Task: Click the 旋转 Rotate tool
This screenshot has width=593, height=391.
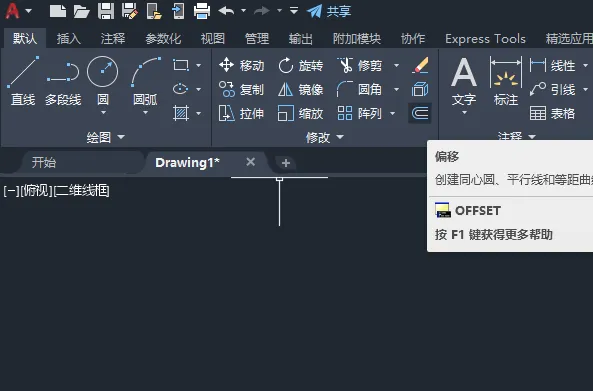Action: [301, 65]
